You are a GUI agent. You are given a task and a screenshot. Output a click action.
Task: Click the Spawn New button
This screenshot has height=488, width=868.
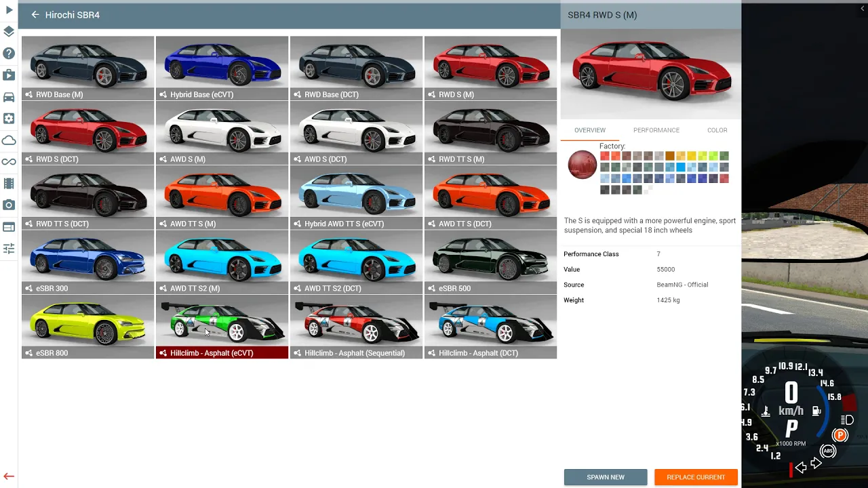pyautogui.click(x=606, y=477)
